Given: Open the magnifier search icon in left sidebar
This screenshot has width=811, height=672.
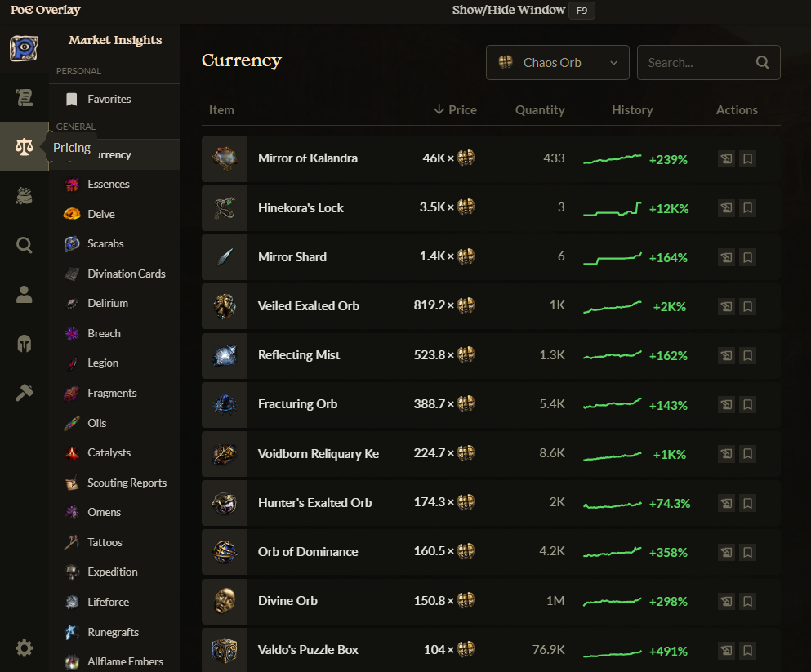Looking at the screenshot, I should pyautogui.click(x=25, y=245).
